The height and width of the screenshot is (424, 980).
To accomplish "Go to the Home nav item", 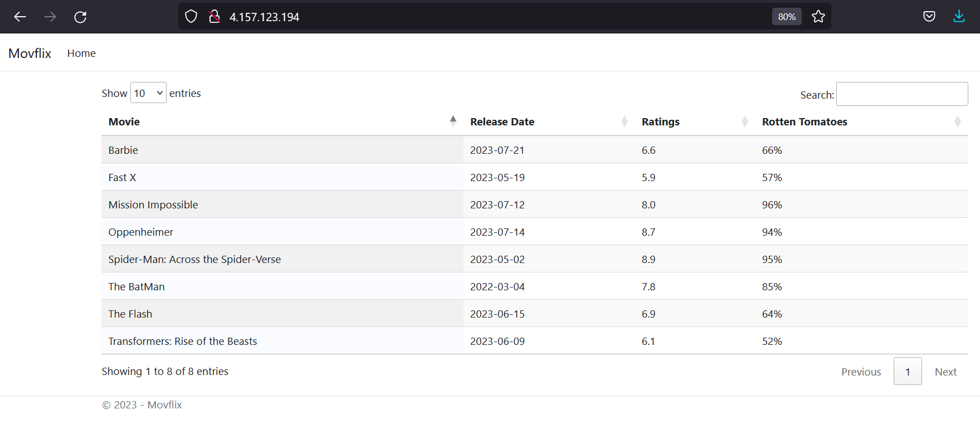I will point(81,53).
